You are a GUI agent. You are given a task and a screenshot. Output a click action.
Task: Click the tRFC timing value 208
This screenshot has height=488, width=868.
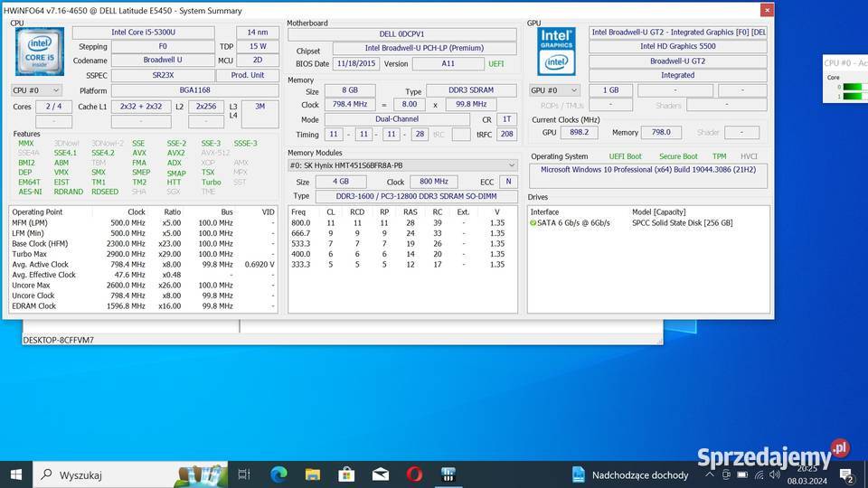point(506,134)
